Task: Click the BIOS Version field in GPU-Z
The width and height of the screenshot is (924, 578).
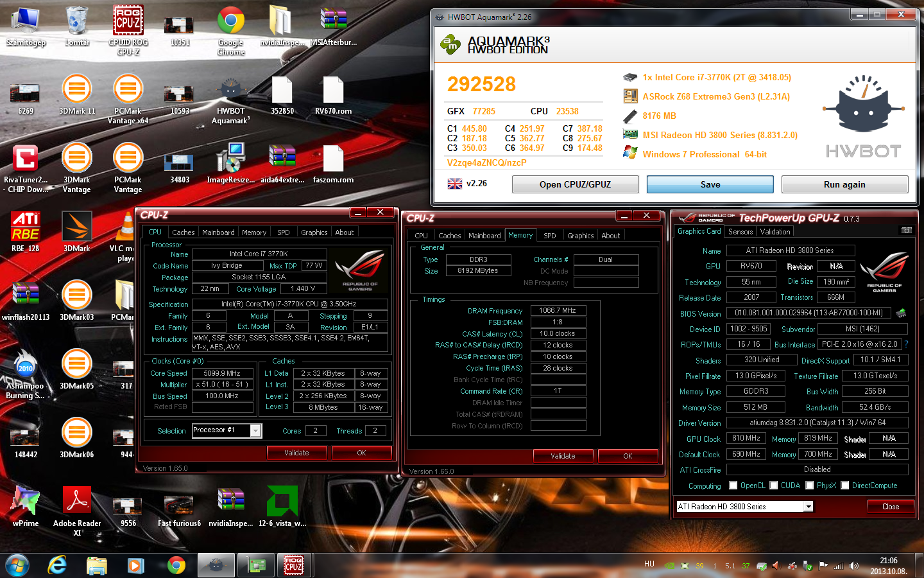Action: 809,313
